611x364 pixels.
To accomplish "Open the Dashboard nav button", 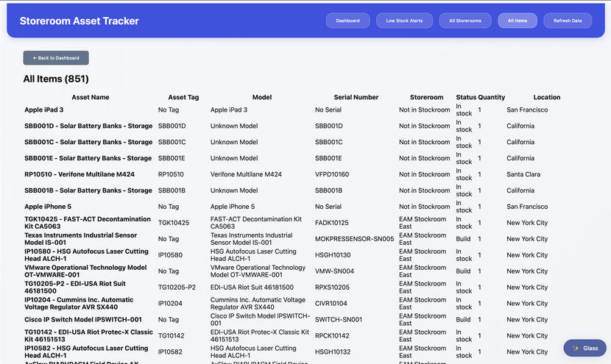I will 347,21.
